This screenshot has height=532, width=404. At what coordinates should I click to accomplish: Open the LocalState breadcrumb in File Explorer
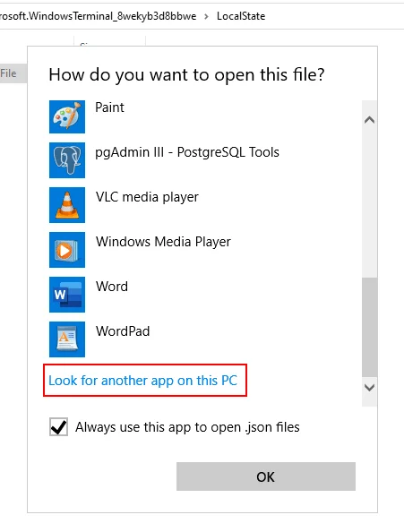[x=241, y=16]
